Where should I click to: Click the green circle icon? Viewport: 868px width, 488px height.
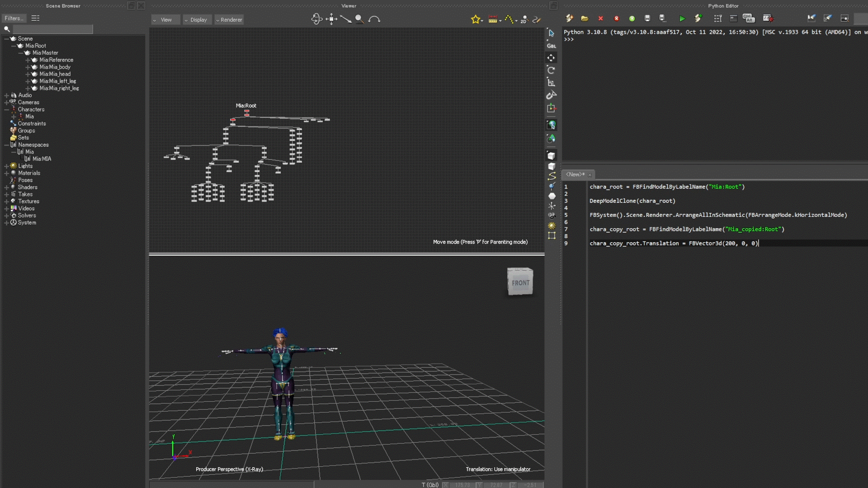point(632,19)
